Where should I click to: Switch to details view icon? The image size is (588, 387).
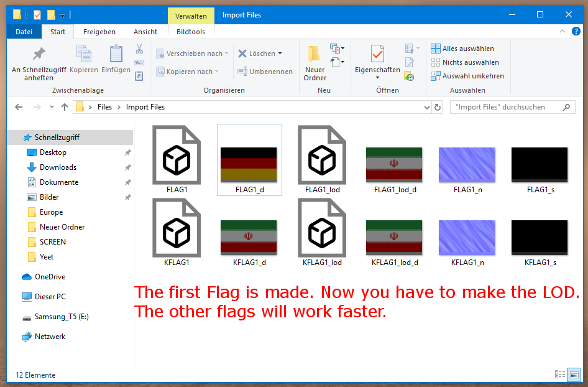(x=560, y=374)
